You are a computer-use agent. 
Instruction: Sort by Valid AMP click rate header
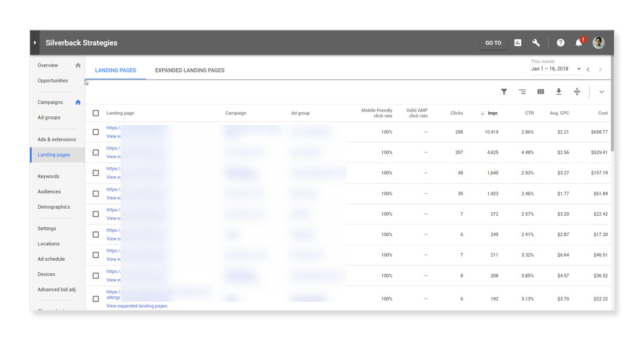click(x=417, y=113)
